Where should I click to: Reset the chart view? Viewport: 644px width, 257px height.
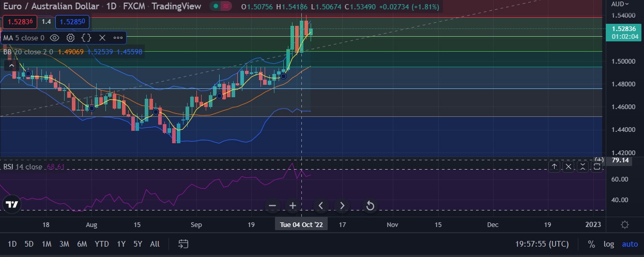[x=370, y=206]
